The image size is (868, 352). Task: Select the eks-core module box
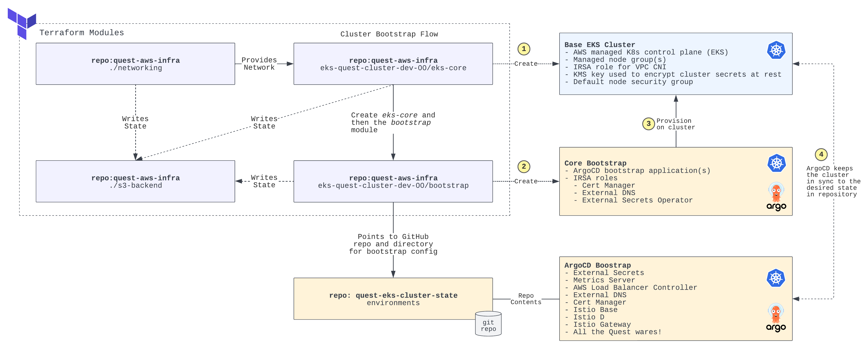393,64
